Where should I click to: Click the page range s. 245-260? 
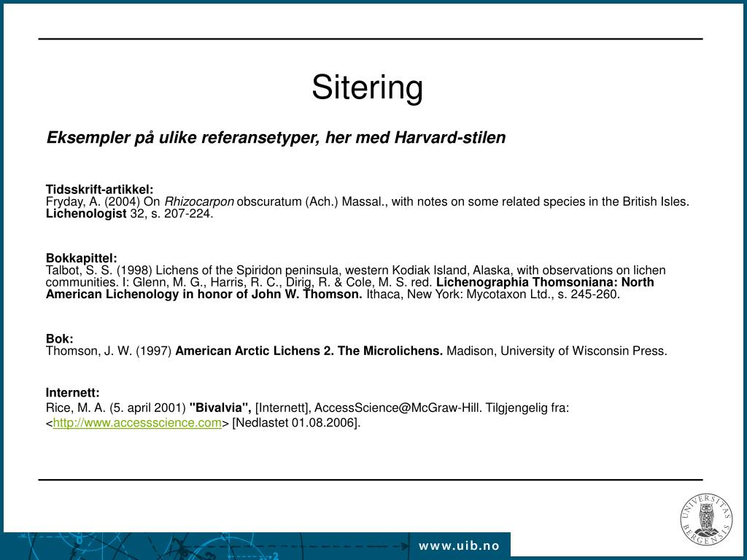pos(589,295)
